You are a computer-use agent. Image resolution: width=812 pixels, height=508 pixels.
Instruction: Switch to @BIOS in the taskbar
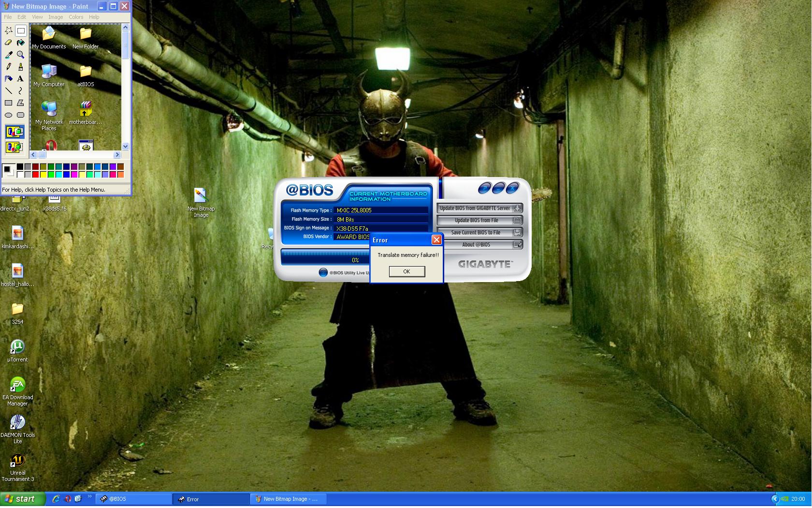(135, 499)
